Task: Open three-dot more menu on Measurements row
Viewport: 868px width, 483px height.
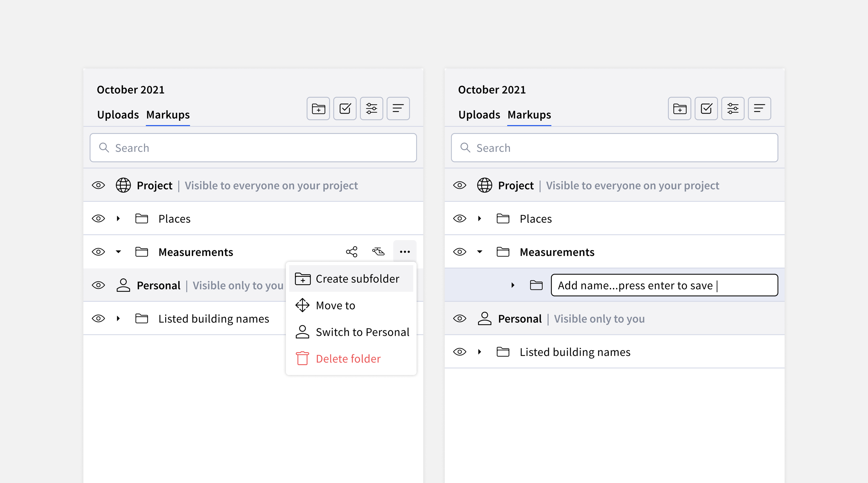Action: click(x=405, y=252)
